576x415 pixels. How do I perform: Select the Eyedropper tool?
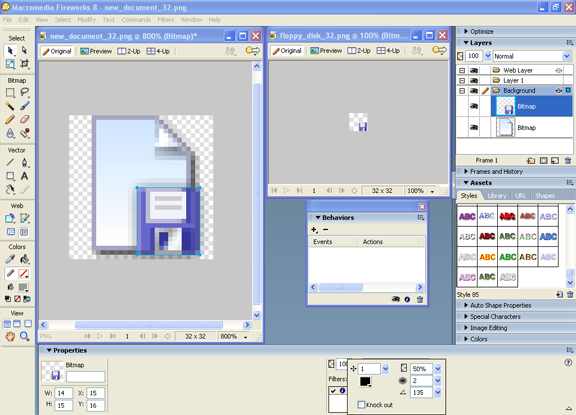(x=10, y=259)
